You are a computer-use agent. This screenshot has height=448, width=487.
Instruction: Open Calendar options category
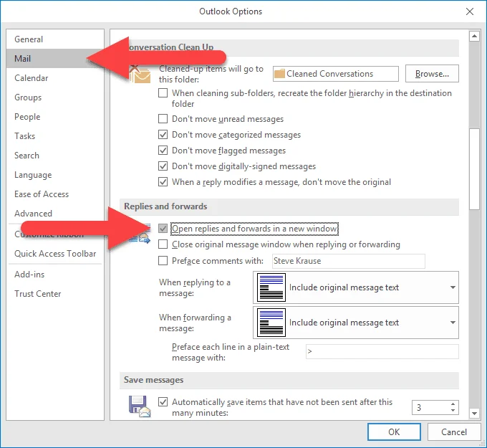click(55, 77)
